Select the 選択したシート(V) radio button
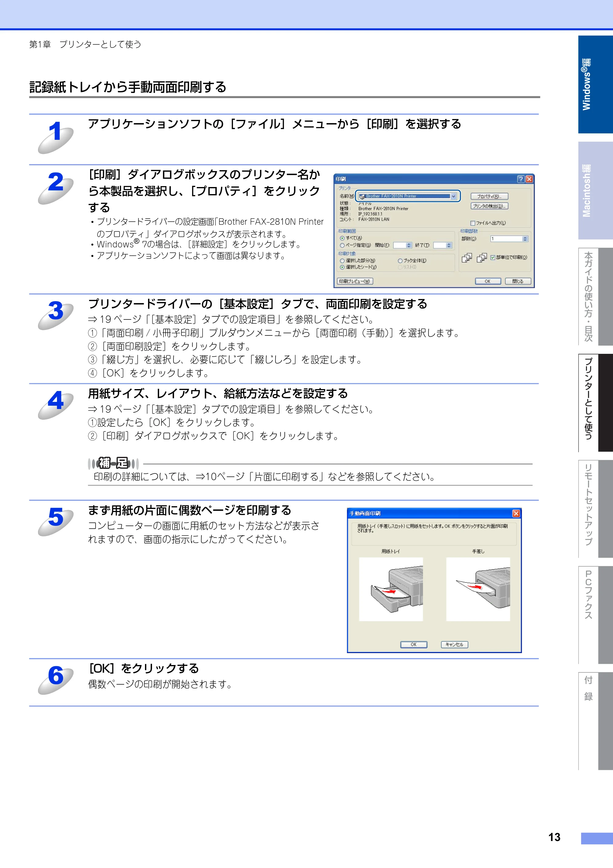 pos(342,267)
